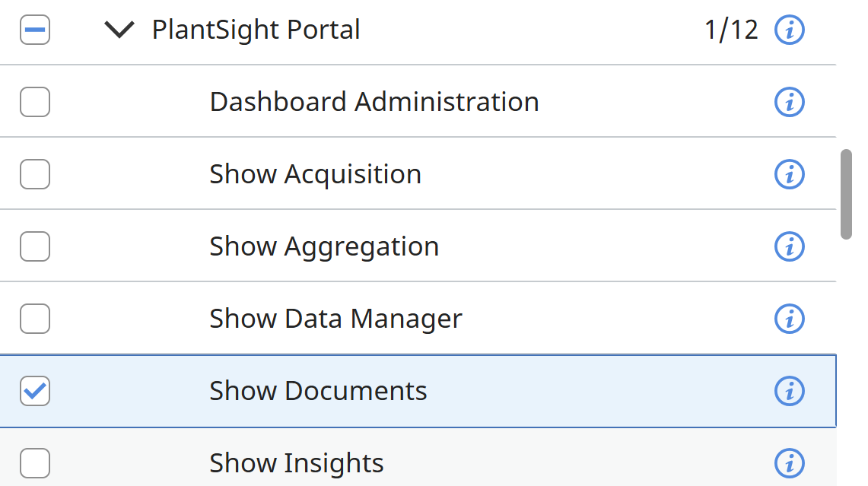The image size is (868, 486).
Task: Click the vertical scrollbar thumb
Action: pos(845,195)
